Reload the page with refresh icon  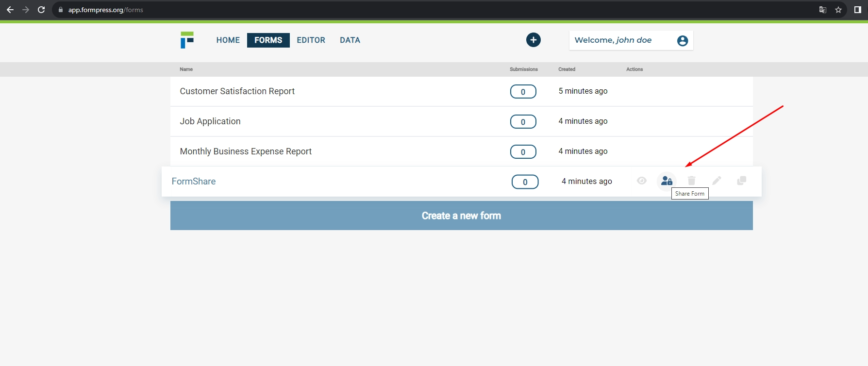tap(41, 10)
